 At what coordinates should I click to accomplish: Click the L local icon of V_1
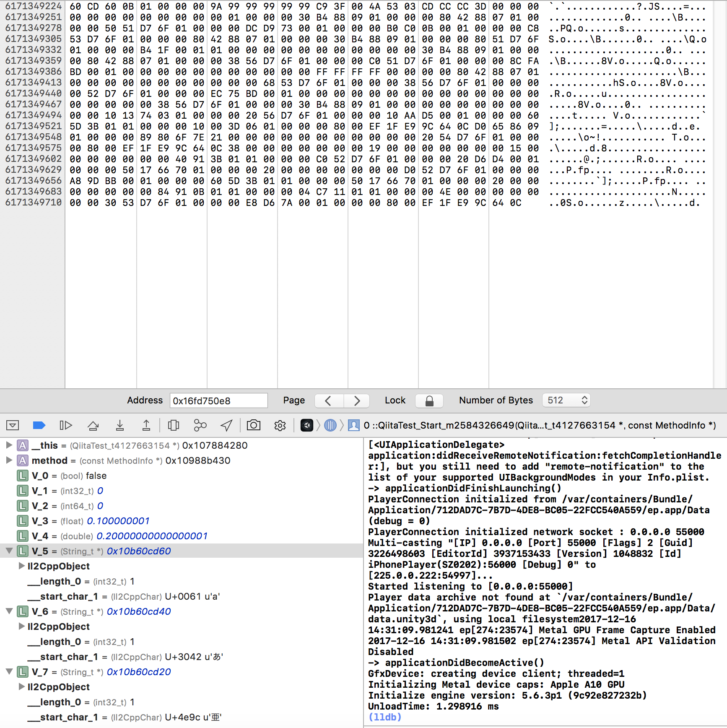click(x=23, y=491)
